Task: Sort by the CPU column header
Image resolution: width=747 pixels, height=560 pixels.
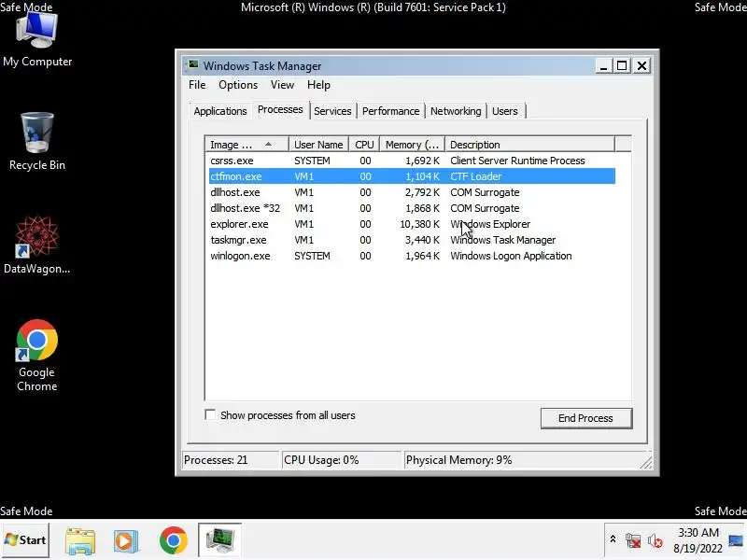Action: tap(364, 145)
